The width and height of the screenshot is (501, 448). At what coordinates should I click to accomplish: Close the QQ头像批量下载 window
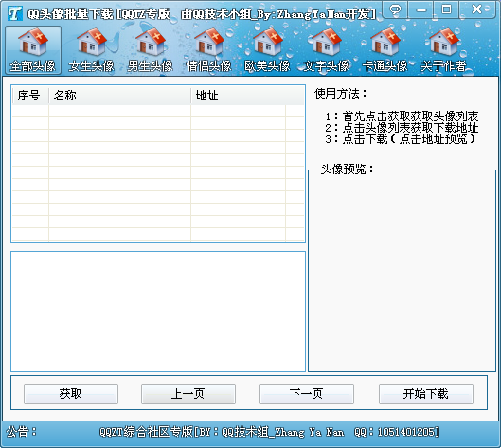(x=476, y=9)
